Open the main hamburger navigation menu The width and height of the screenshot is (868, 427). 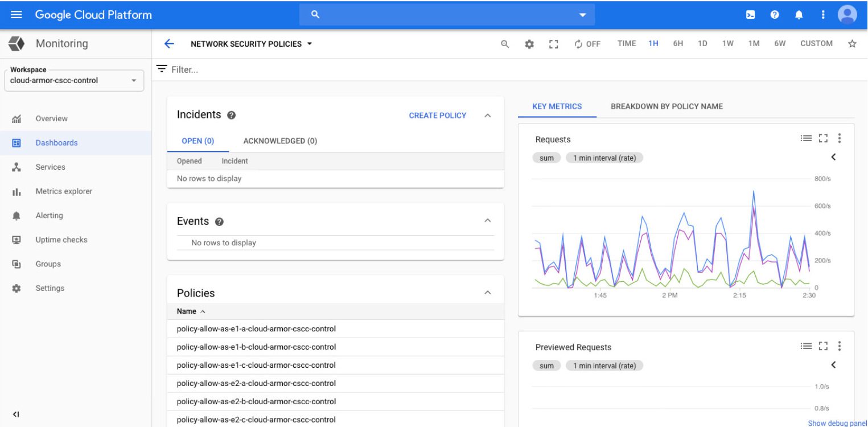(17, 15)
